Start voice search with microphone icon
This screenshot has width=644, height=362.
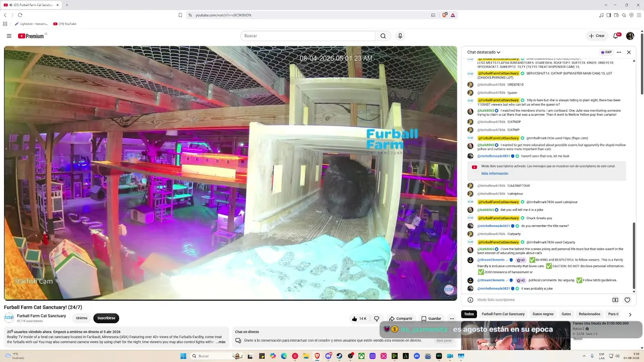pos(400,36)
